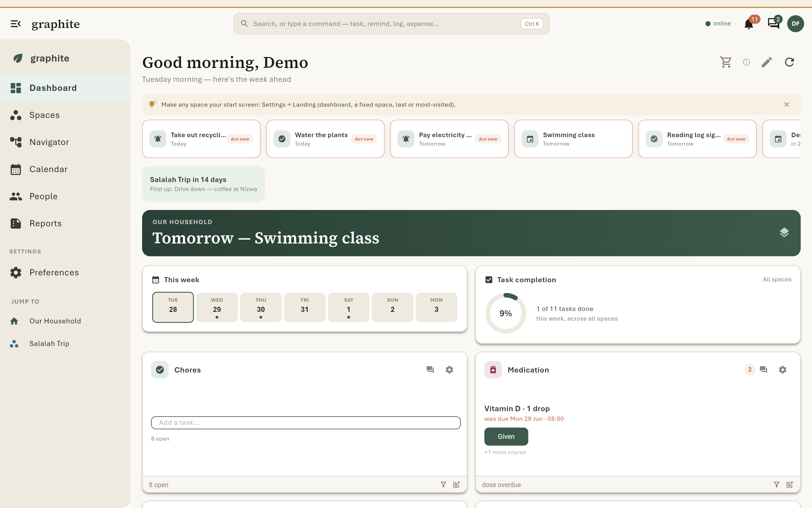
Task: Click Act now on Pay electricity
Action: click(488, 139)
